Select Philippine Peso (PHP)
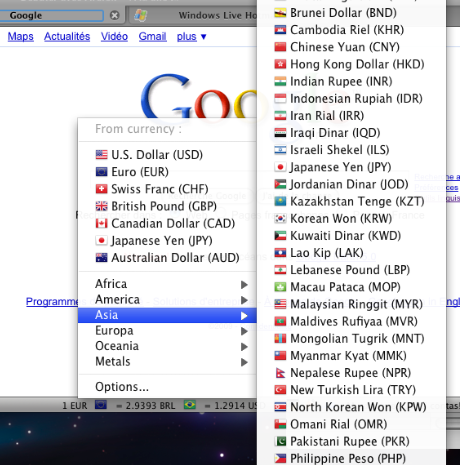This screenshot has width=460, height=465. coord(352,459)
